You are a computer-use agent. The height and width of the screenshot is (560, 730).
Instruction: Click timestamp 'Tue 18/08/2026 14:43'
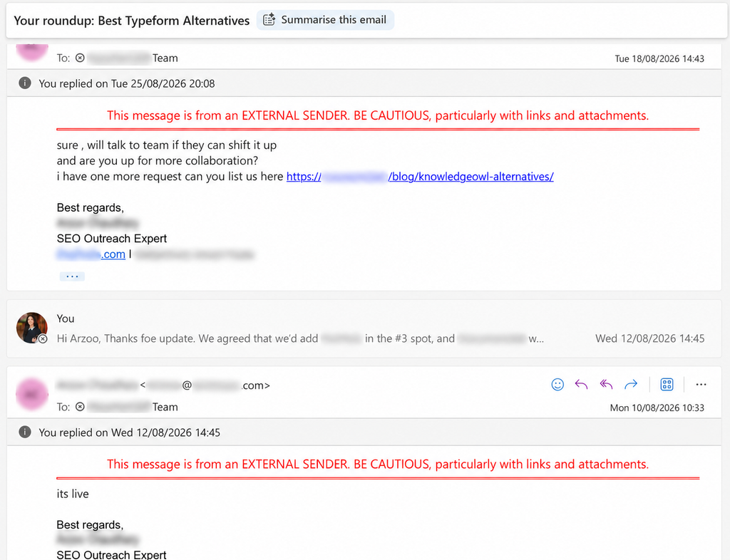659,58
